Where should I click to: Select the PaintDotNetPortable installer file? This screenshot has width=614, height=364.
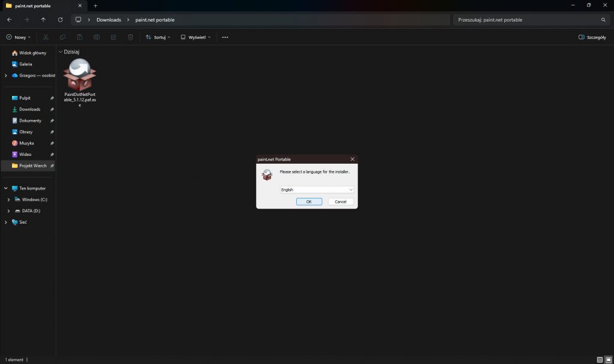pos(80,83)
